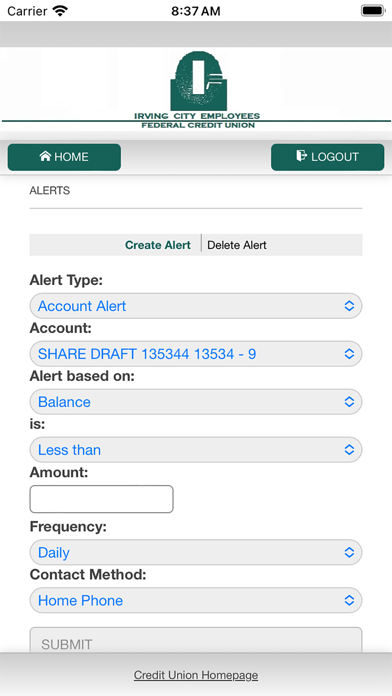Click the SUBMIT button
Viewport: 392px width, 696px height.
click(196, 640)
